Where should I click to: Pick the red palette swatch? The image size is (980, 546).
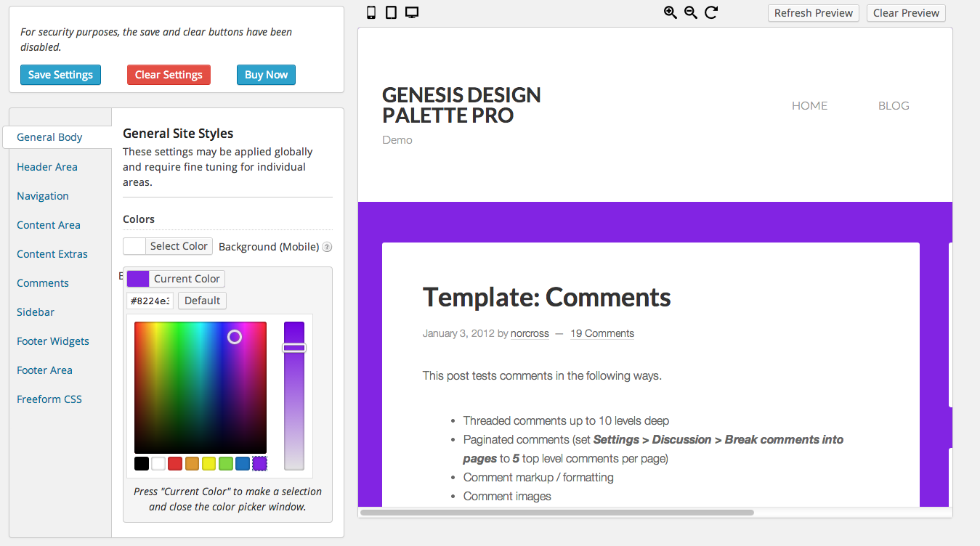click(175, 463)
